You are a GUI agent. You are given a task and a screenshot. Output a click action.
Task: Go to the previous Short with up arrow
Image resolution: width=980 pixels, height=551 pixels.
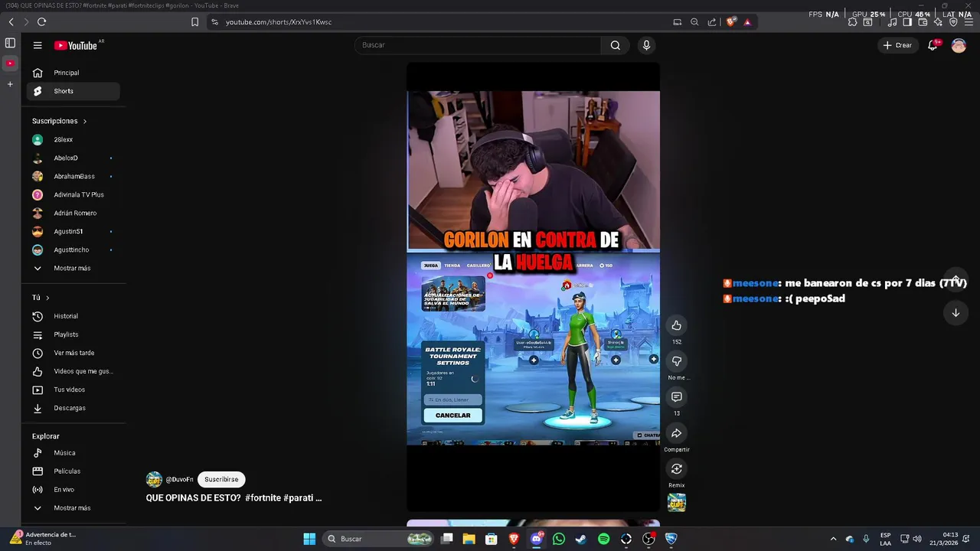955,279
